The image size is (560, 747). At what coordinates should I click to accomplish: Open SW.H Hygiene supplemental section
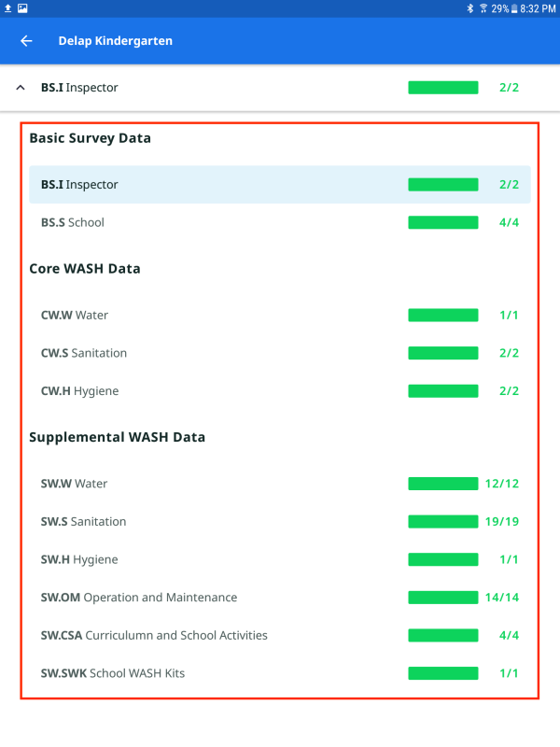[279, 559]
